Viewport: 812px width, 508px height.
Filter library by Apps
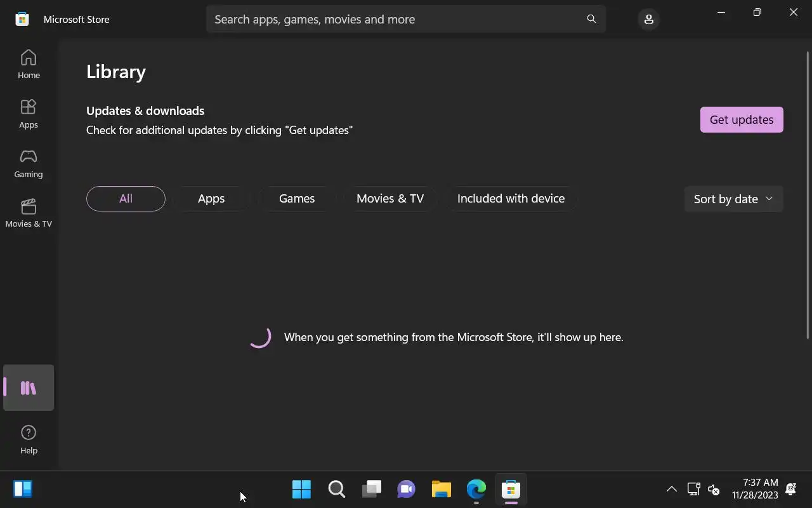pos(211,199)
